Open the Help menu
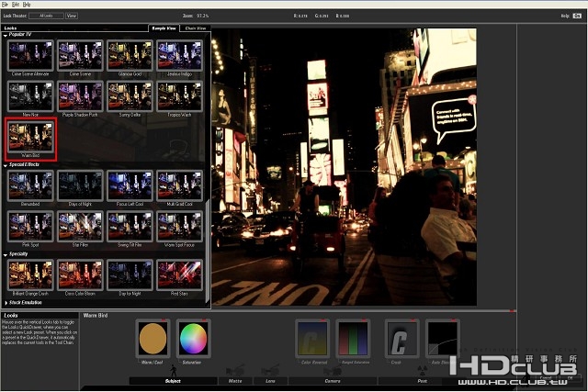 point(27,5)
